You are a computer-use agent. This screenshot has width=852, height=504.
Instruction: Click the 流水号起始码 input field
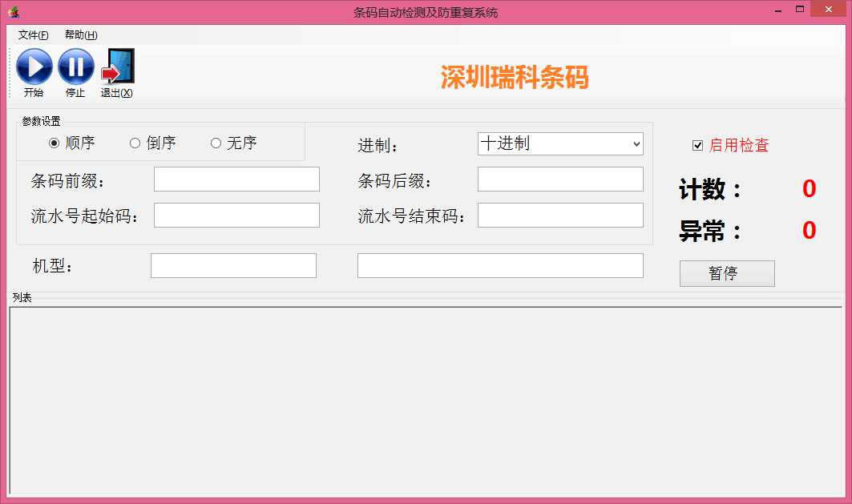(x=236, y=215)
